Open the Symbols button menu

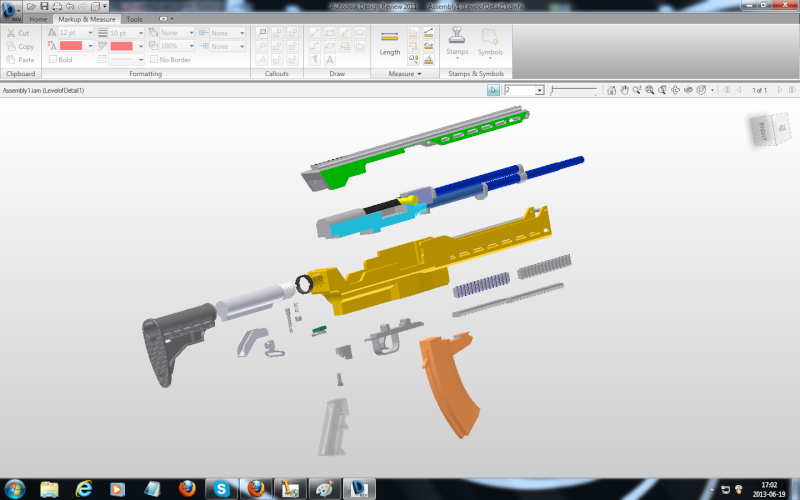pyautogui.click(x=490, y=43)
